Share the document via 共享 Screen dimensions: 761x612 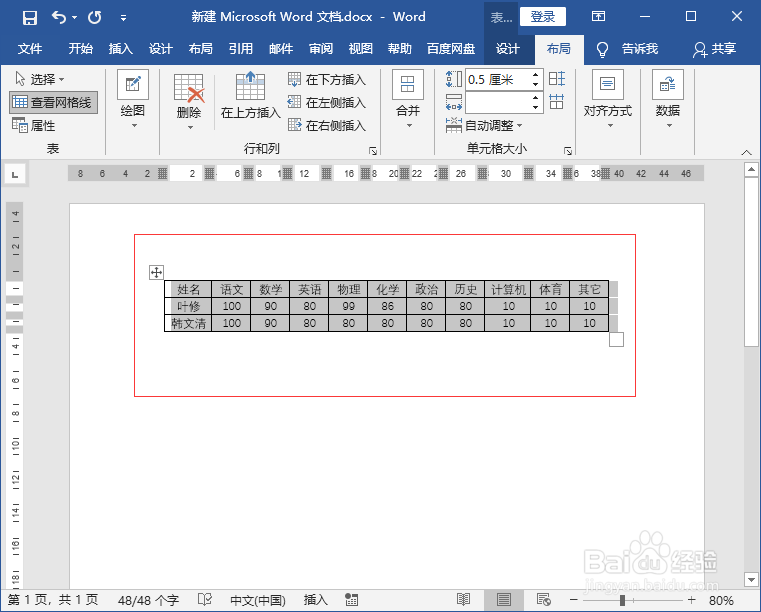pyautogui.click(x=714, y=49)
